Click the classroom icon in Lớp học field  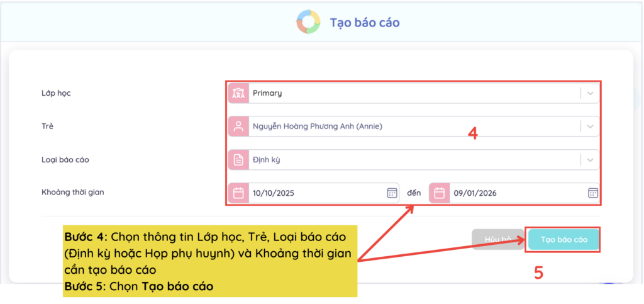pyautogui.click(x=238, y=93)
